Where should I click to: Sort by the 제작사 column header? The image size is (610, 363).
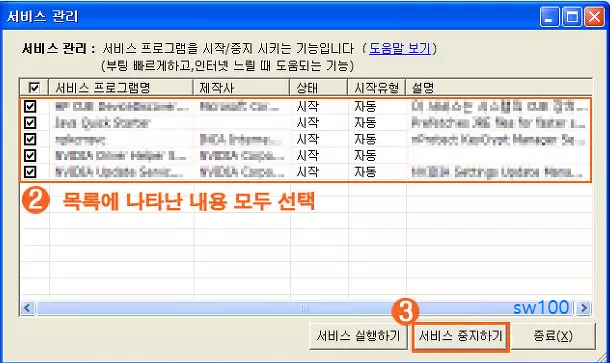tap(242, 88)
